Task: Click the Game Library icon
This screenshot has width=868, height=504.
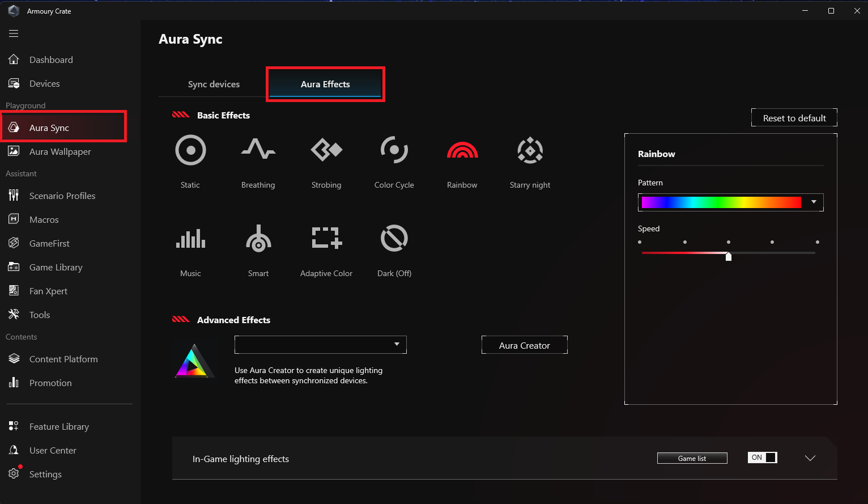Action: (x=14, y=267)
